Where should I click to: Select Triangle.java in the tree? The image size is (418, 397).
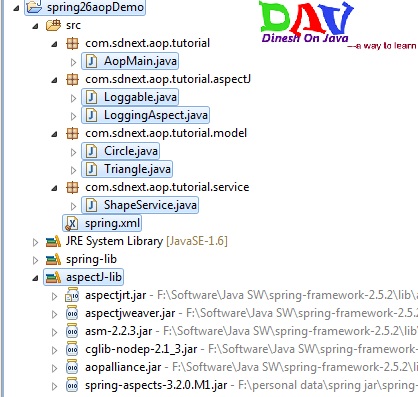click(137, 169)
